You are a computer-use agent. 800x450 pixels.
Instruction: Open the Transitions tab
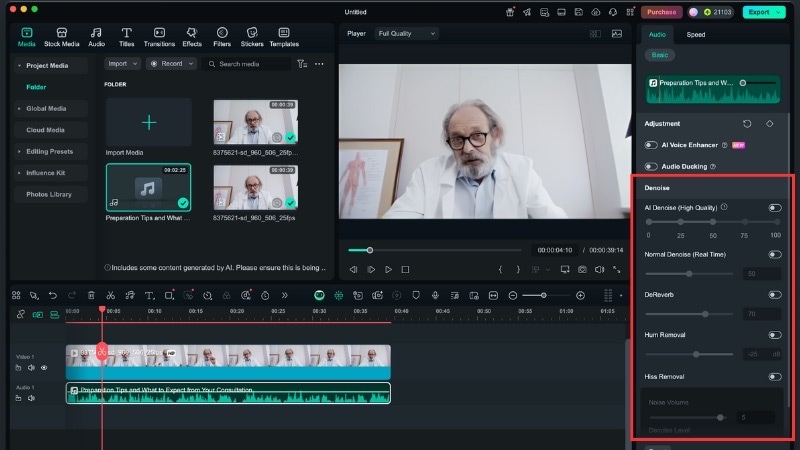159,37
